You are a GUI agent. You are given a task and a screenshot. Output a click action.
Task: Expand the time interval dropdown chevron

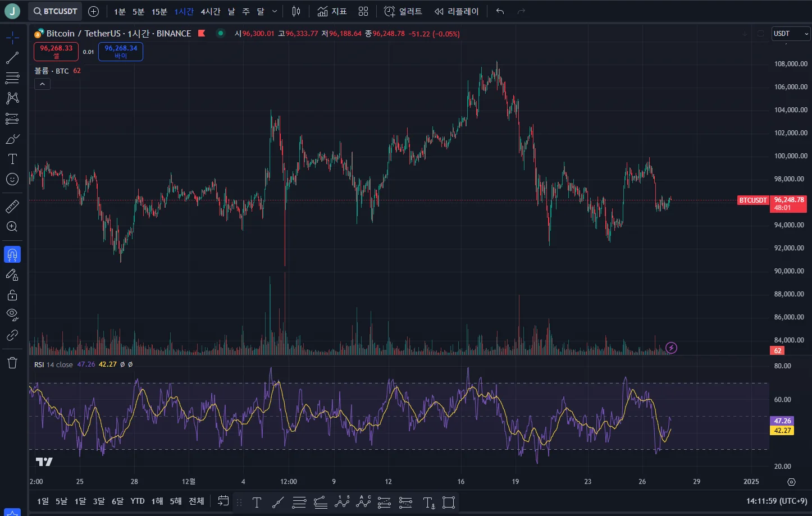(x=275, y=11)
